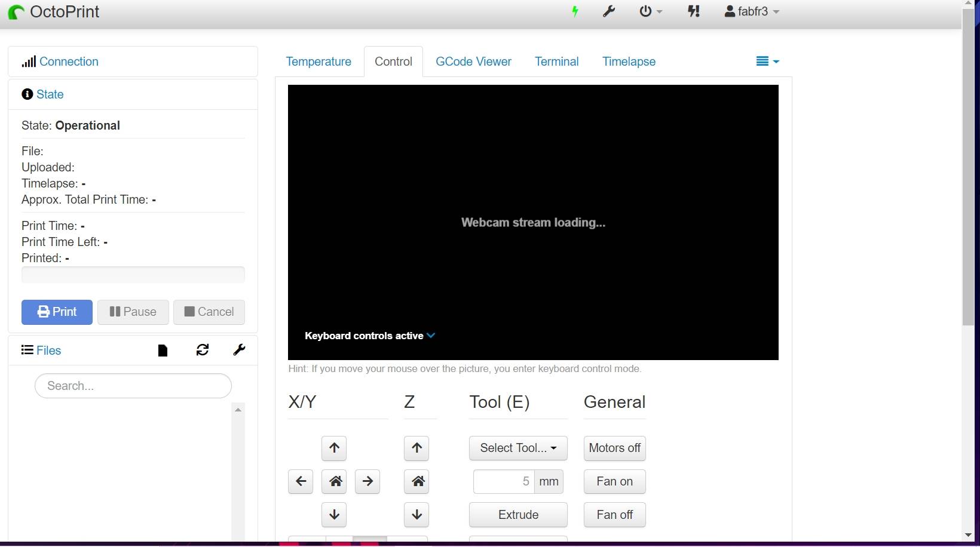Click the announcements exclamation icon
The width and height of the screenshot is (980, 547).
coord(694,11)
